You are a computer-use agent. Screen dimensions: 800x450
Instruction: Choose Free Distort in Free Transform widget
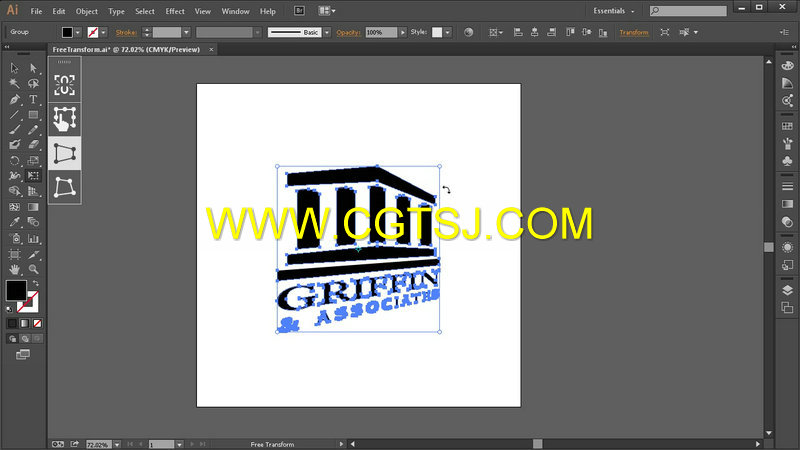[x=65, y=187]
